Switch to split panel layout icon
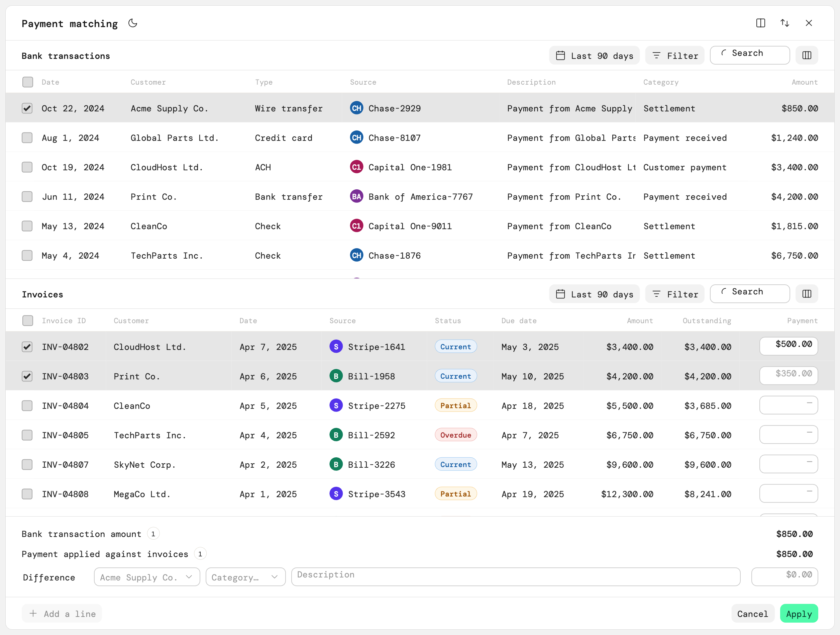This screenshot has height=635, width=840. [x=761, y=23]
